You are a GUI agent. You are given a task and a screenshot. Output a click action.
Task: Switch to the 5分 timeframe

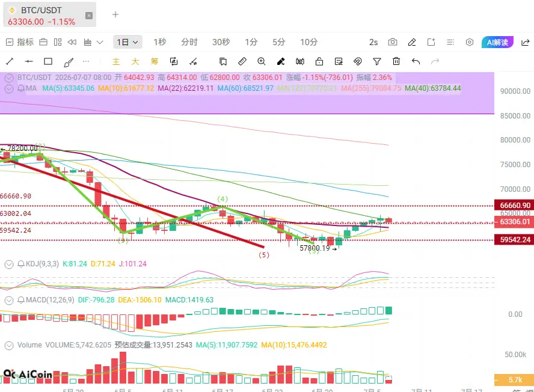(x=278, y=42)
